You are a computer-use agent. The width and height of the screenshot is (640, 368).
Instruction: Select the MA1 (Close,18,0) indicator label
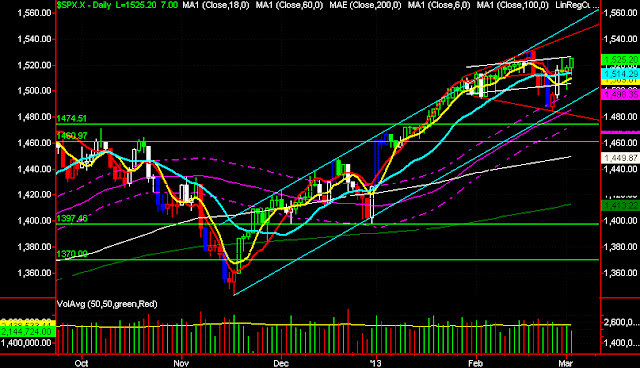216,5
